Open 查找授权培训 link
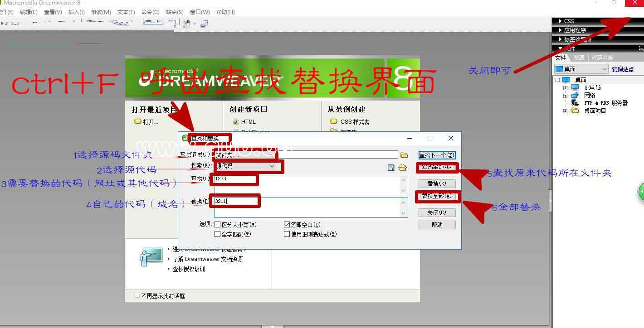This screenshot has width=644, height=328. (189, 269)
